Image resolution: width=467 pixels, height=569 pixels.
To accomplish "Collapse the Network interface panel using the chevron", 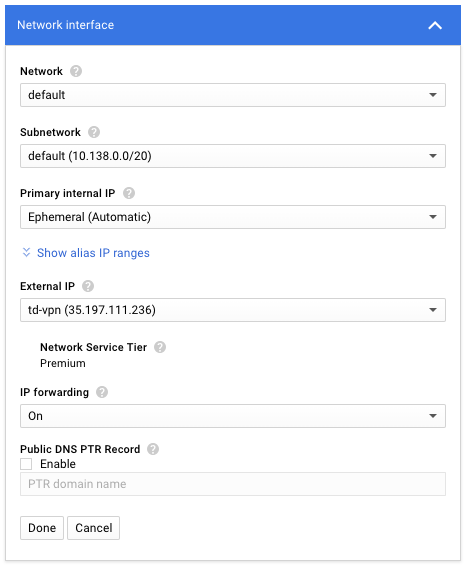I will pyautogui.click(x=435, y=25).
